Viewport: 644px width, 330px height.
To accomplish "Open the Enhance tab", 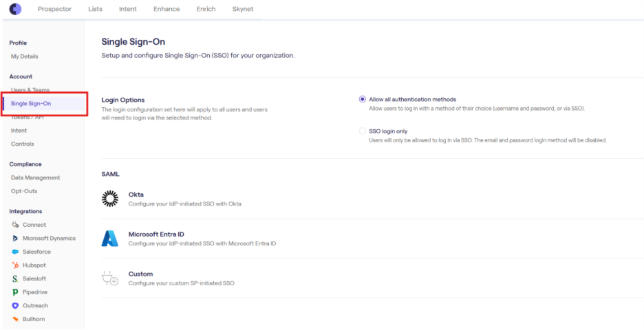I will click(167, 9).
